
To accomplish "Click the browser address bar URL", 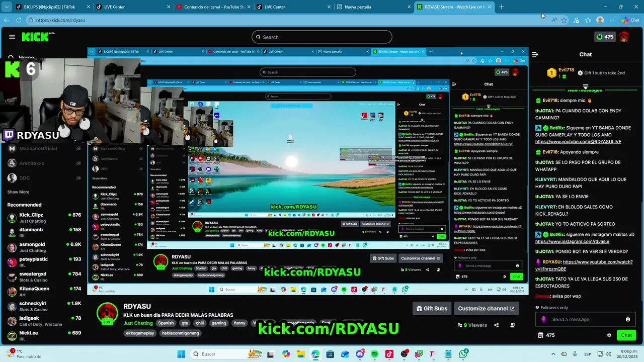I will click(x=60, y=20).
